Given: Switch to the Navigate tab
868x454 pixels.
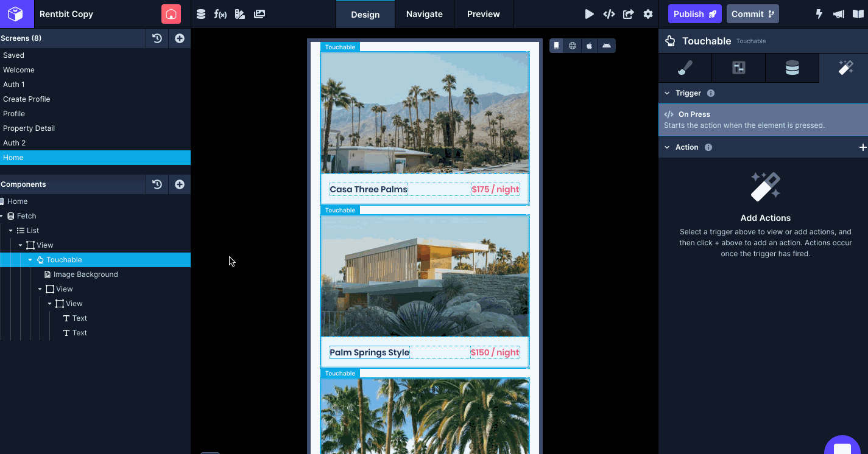Looking at the screenshot, I should click(425, 14).
